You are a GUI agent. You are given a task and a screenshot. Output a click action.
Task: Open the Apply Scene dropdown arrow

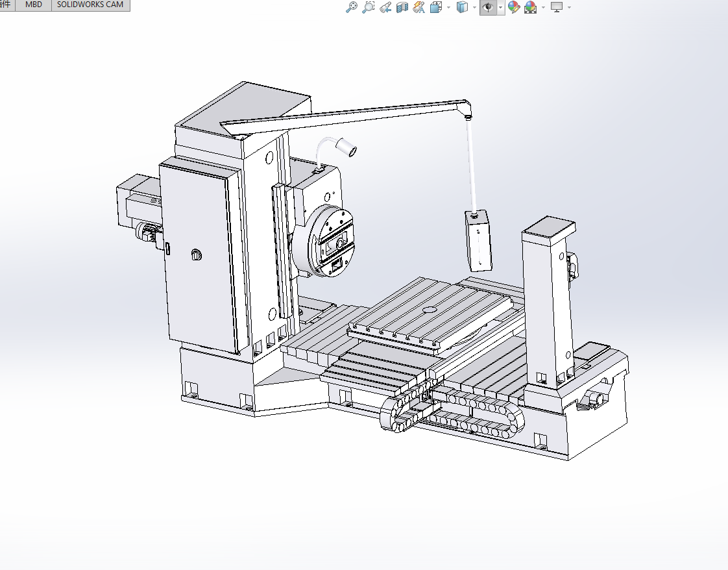coord(543,7)
